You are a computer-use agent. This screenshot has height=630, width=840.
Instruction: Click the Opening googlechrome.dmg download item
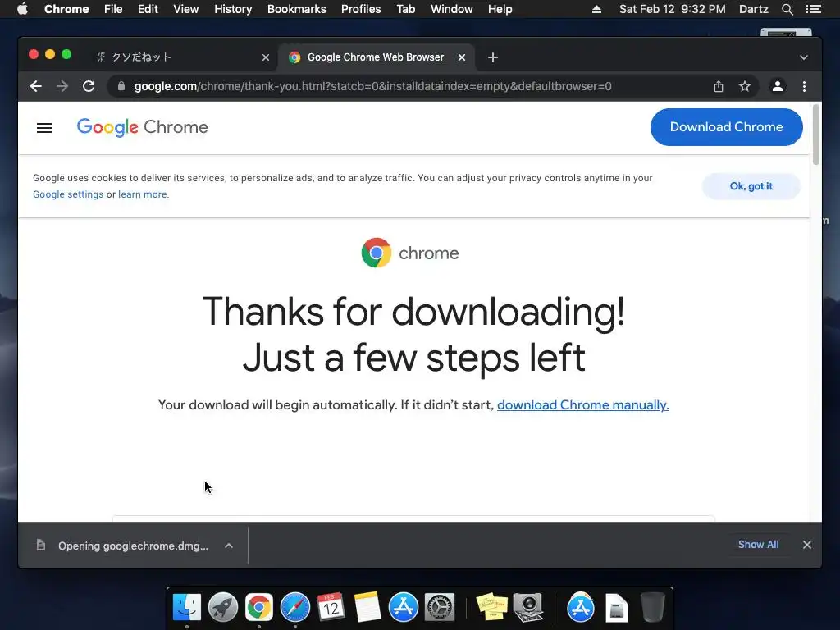pos(133,546)
